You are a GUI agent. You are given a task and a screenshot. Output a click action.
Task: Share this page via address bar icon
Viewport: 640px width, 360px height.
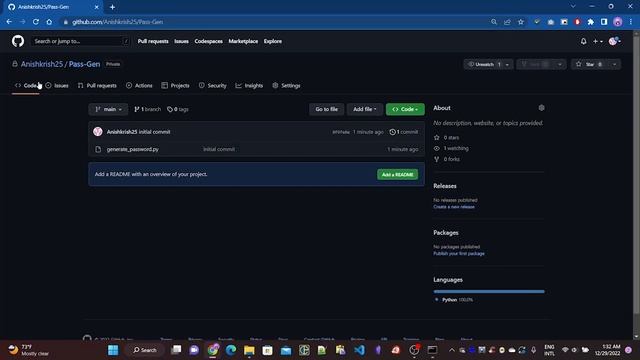(x=507, y=22)
